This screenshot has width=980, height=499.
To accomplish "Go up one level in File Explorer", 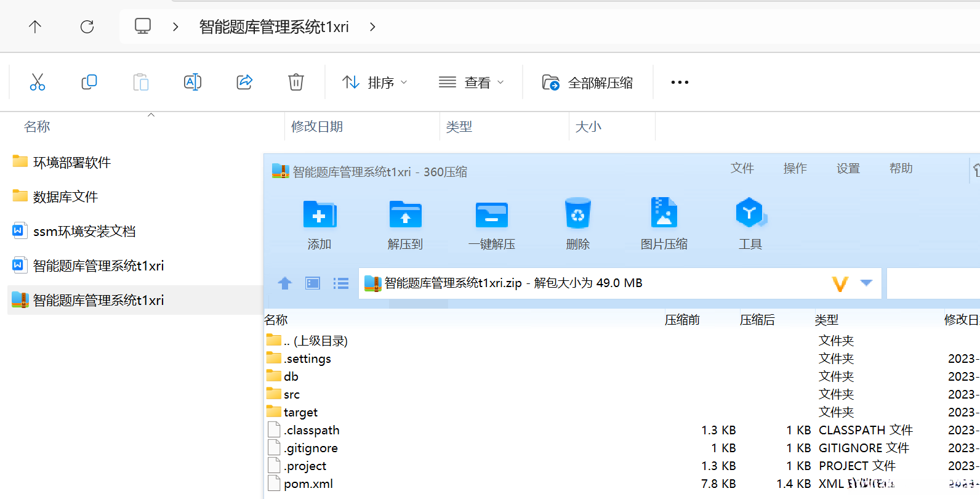I will pos(35,26).
